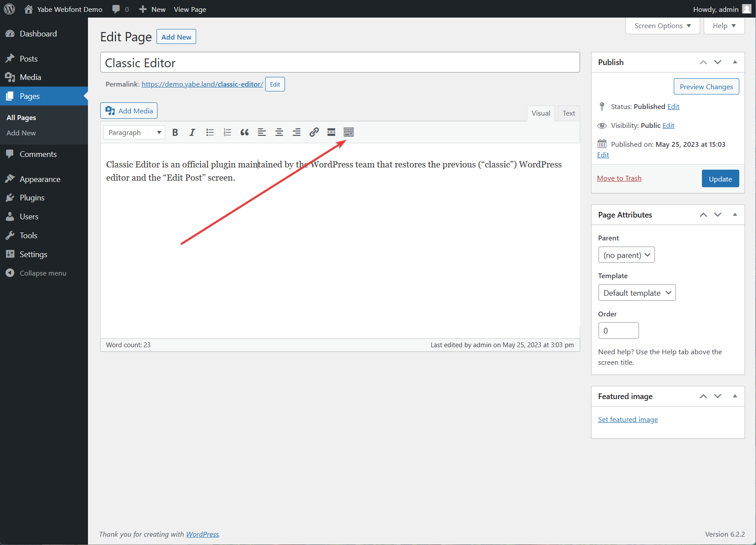Screen dimensions: 756x545
Task: Edit the Public visibility
Action: pyautogui.click(x=668, y=125)
